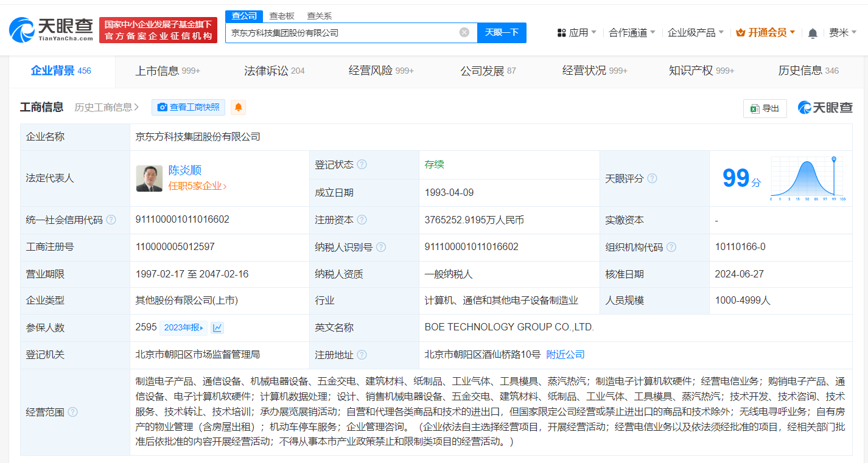868x463 pixels.
Task: Click the help icon next to 经营范围
Action: pos(73,412)
